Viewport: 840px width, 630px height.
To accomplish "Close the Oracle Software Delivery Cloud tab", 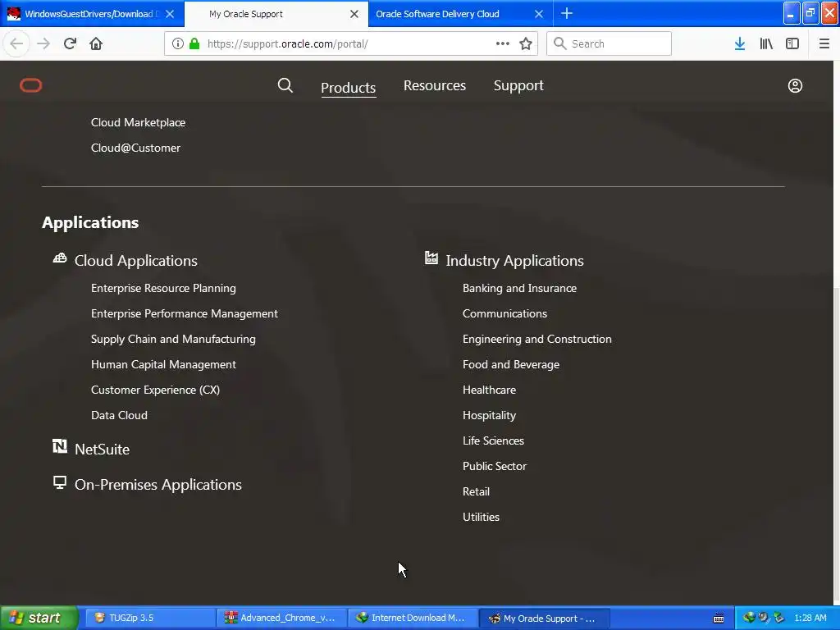I will (539, 14).
